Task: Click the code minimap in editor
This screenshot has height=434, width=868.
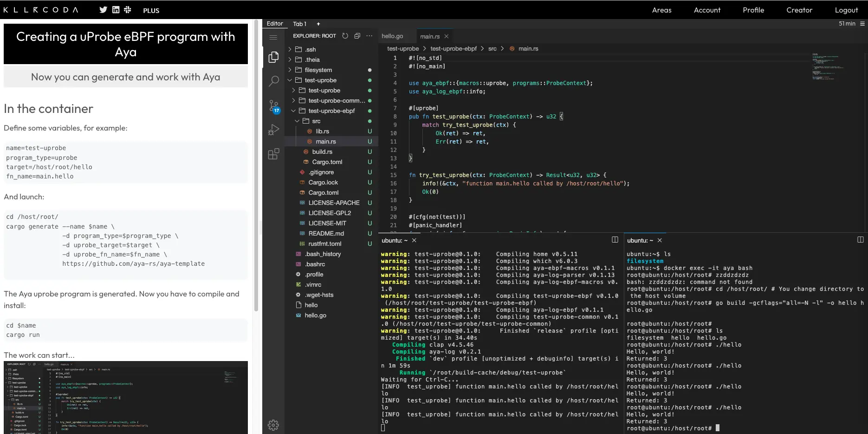Action: (829, 66)
